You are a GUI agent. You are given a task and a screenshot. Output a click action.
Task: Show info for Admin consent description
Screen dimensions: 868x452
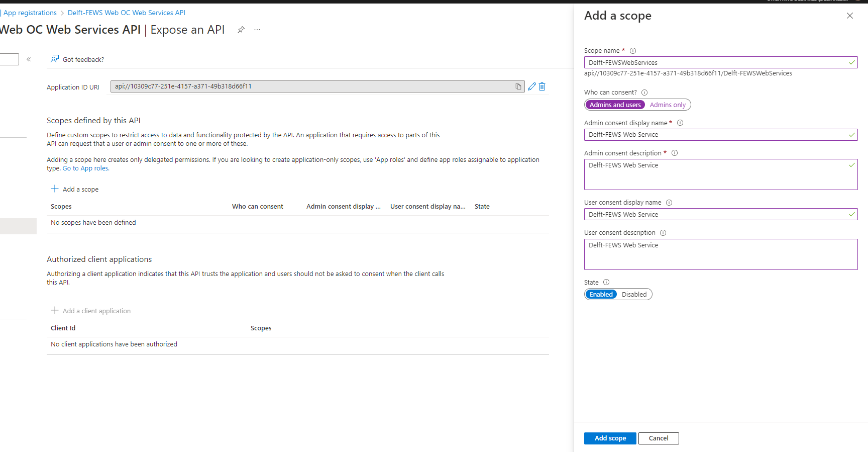click(x=675, y=153)
